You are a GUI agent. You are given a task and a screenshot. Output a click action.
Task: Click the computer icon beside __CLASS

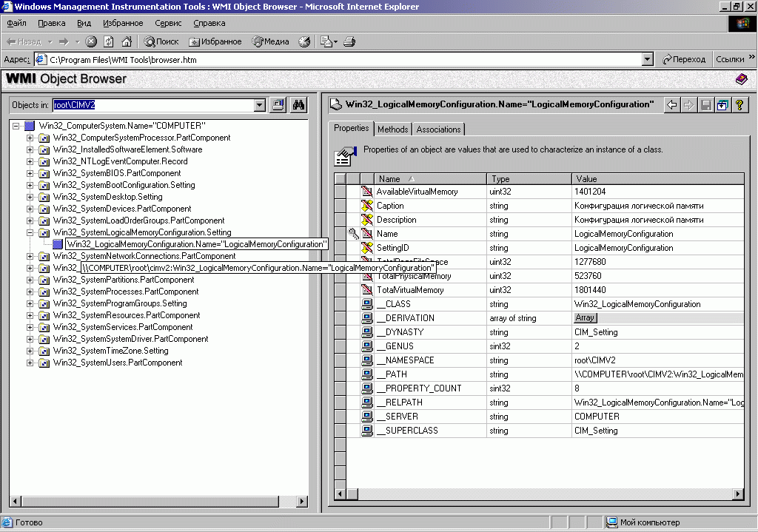click(x=367, y=304)
